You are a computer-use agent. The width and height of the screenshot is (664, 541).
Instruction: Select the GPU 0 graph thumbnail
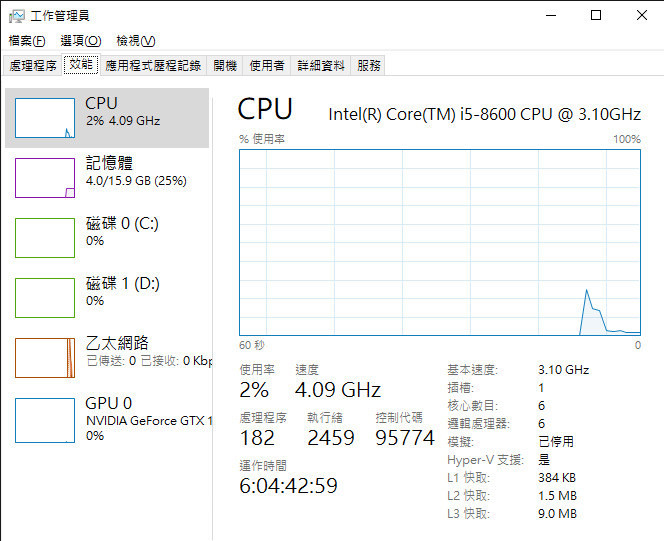click(45, 417)
